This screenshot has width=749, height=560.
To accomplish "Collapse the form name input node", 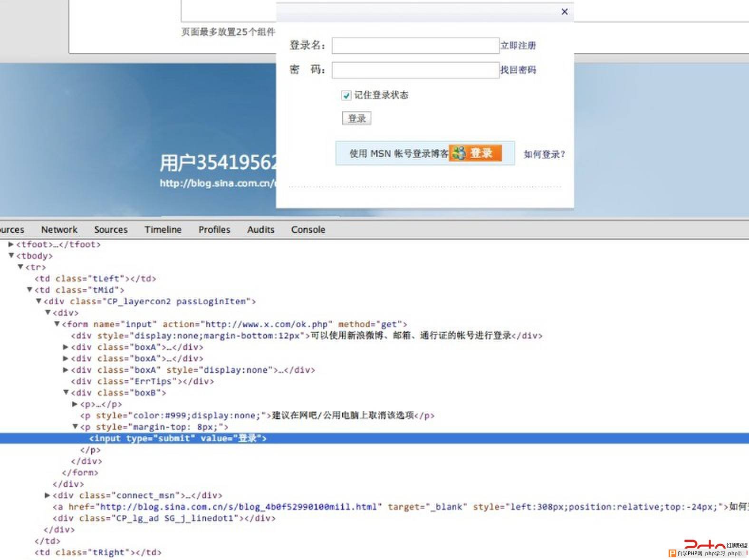I will 57,324.
